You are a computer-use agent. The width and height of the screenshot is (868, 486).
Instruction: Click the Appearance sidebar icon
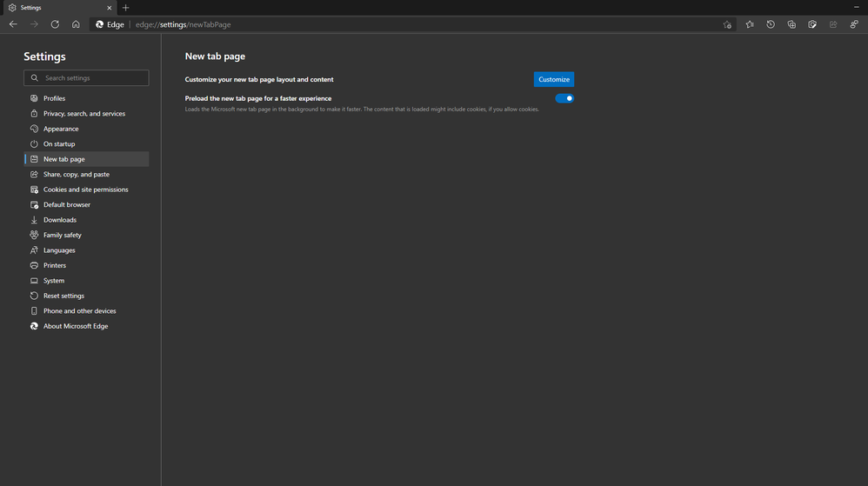[34, 129]
